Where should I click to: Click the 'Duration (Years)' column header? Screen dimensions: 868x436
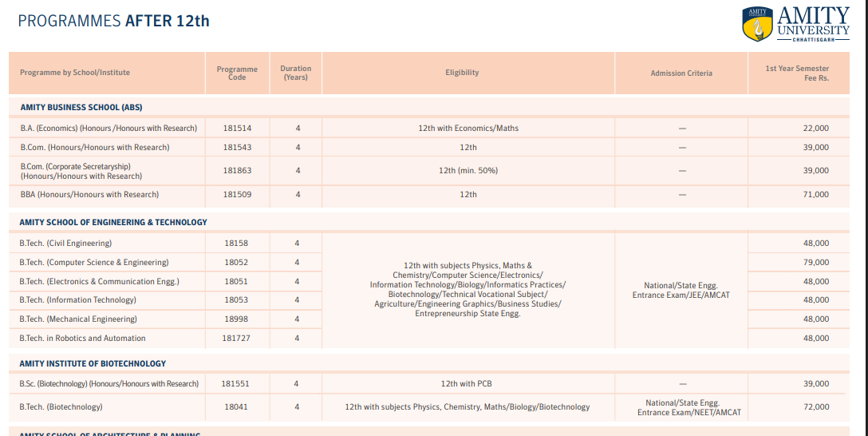[296, 73]
